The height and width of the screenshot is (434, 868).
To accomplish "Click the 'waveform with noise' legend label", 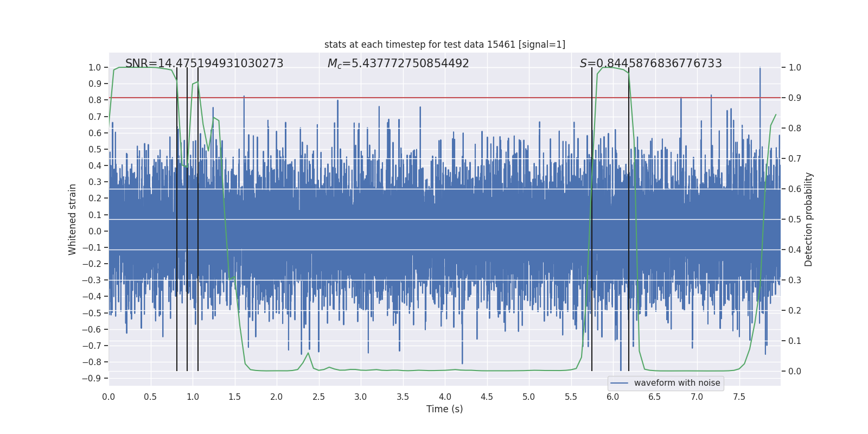I will (x=676, y=383).
